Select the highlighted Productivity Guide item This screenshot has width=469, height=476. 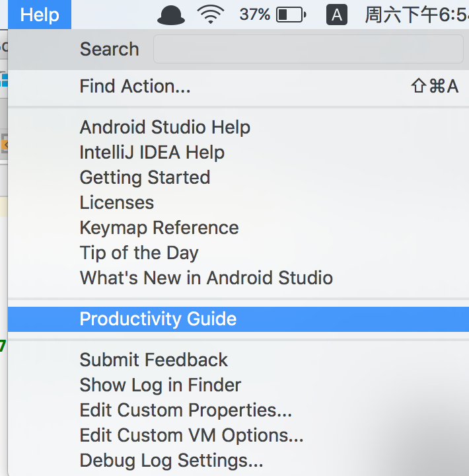tap(238, 319)
